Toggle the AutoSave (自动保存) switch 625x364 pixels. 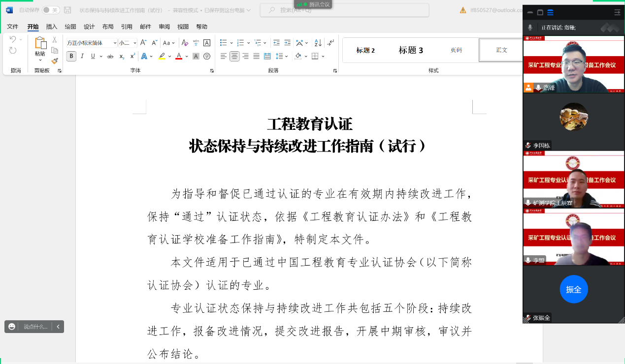(x=51, y=10)
